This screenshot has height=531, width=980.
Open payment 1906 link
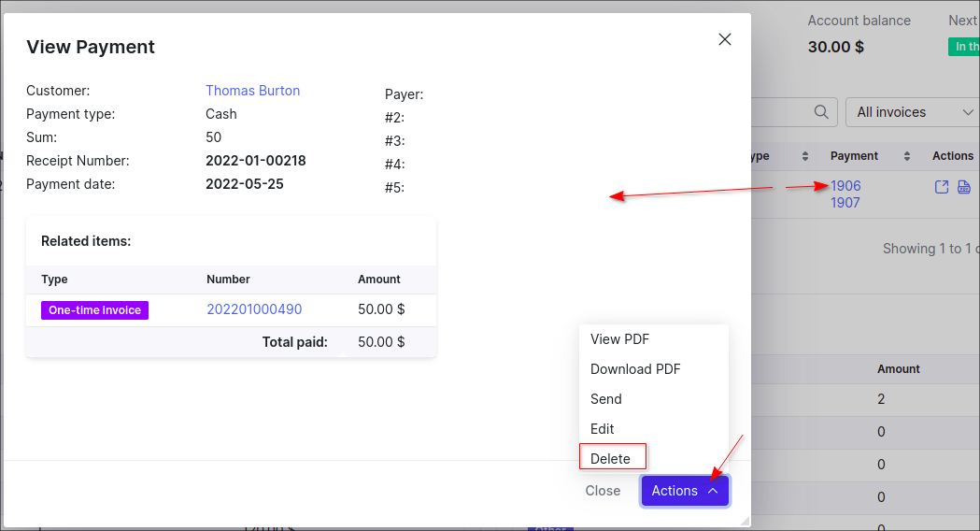coord(845,186)
